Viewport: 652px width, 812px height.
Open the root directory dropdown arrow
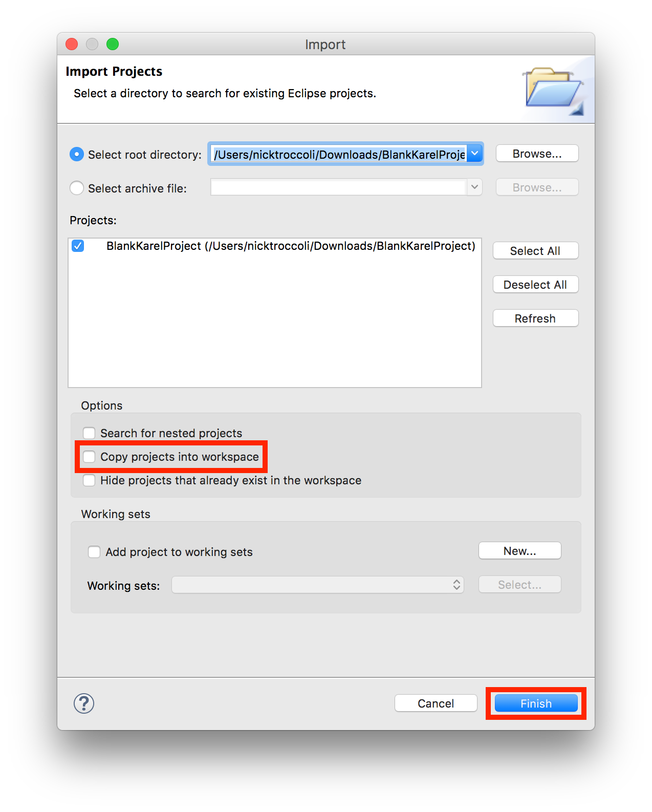(x=475, y=154)
